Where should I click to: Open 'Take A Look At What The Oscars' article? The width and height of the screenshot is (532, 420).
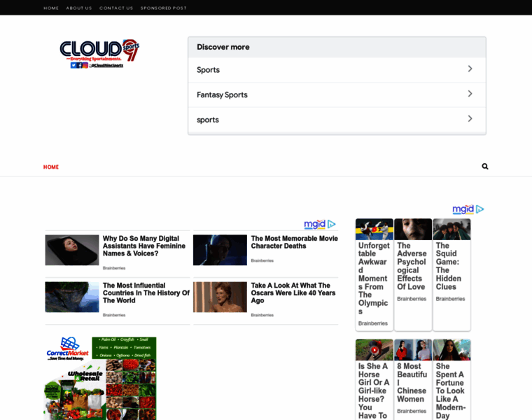[294, 293]
